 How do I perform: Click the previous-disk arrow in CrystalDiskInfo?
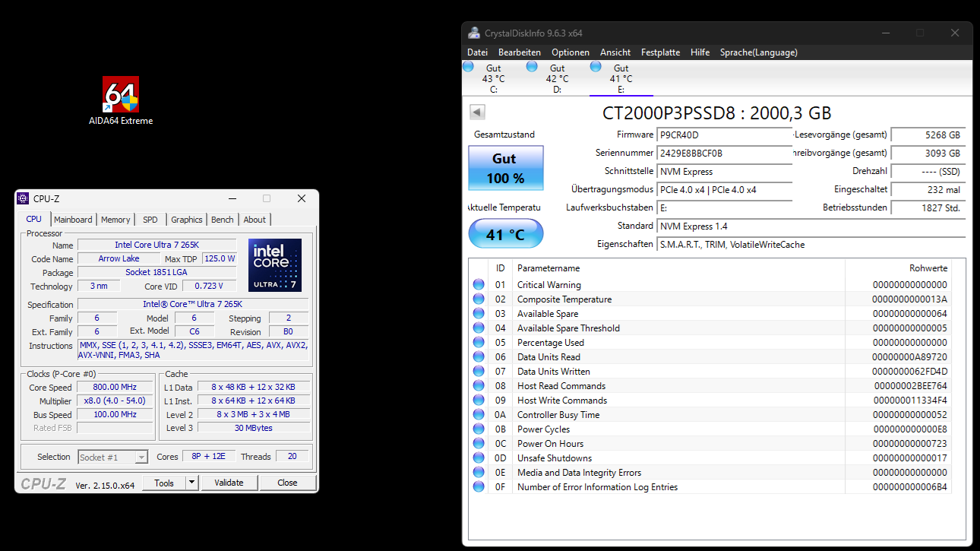tap(477, 112)
